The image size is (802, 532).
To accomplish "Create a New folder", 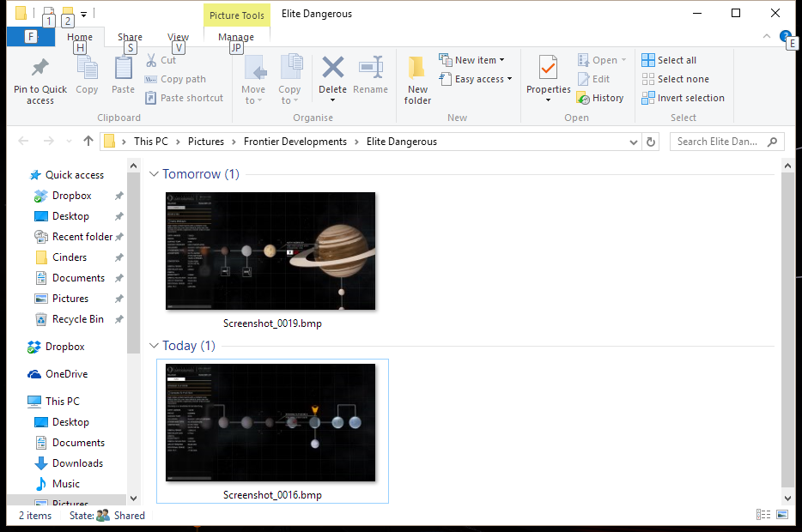I will pos(417,81).
